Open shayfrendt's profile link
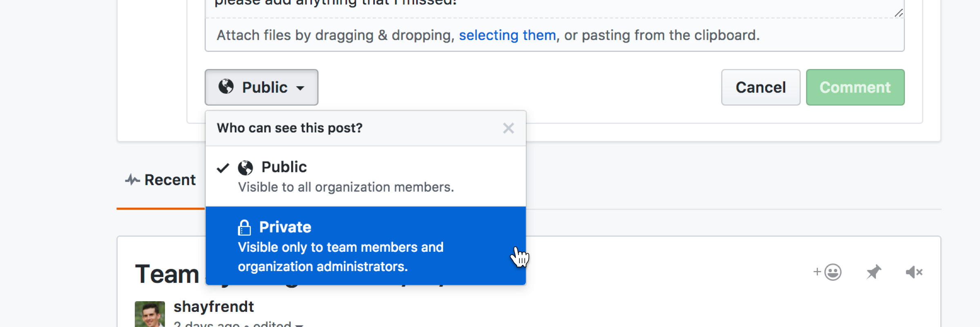This screenshot has width=980, height=327. pos(214,307)
